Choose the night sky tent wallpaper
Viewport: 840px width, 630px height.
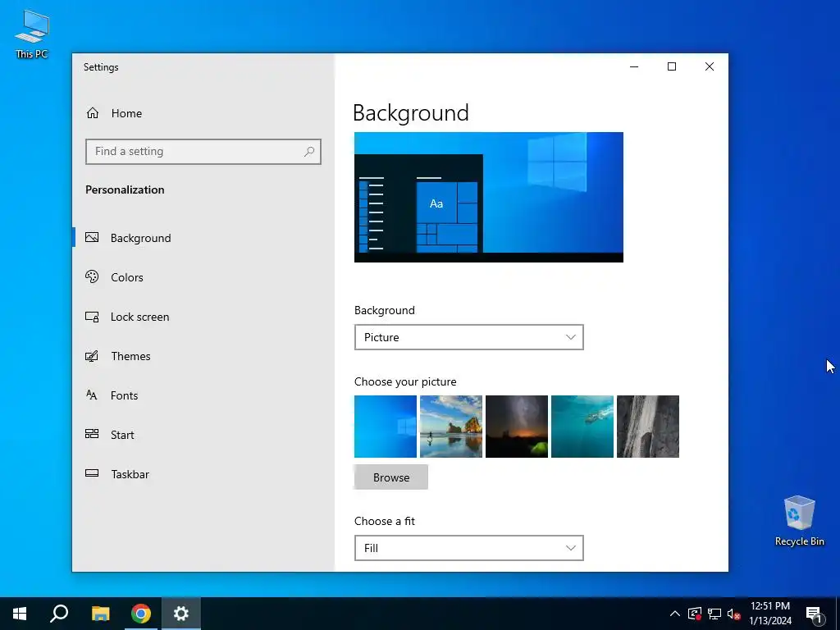(x=517, y=427)
